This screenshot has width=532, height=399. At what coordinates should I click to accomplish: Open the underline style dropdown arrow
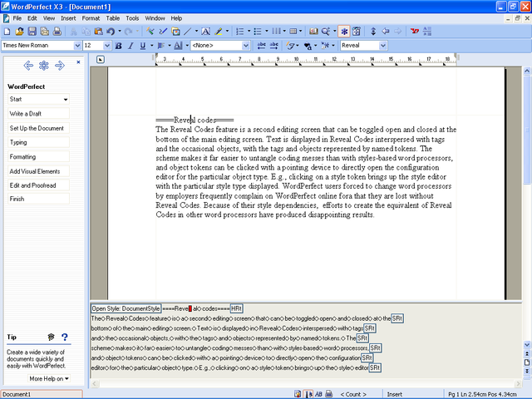click(151, 46)
